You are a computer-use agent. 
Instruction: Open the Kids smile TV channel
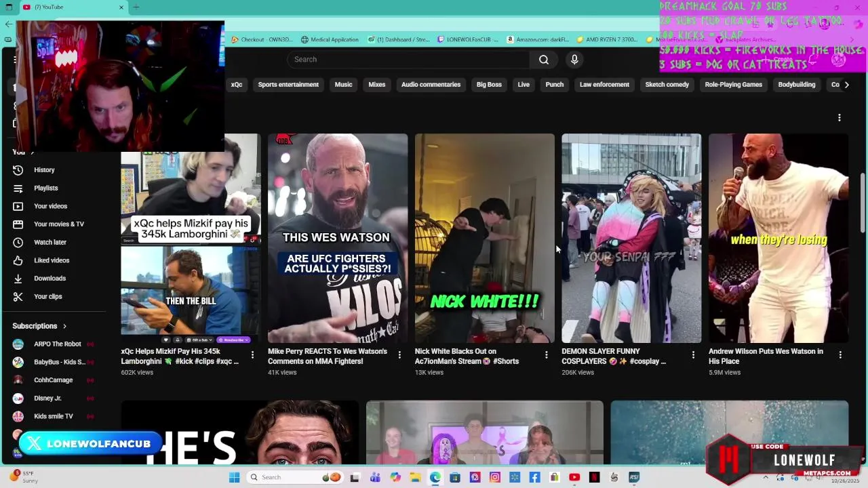click(53, 416)
